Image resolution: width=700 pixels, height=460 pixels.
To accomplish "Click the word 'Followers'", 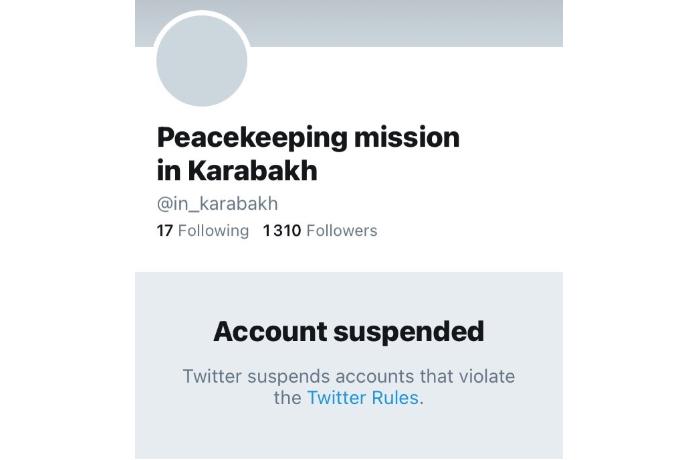I will point(342,230).
